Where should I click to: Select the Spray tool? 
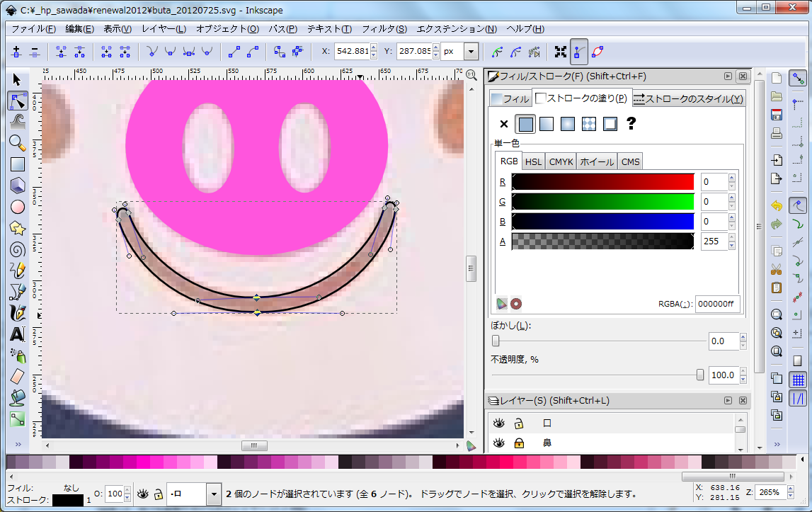pos(17,355)
